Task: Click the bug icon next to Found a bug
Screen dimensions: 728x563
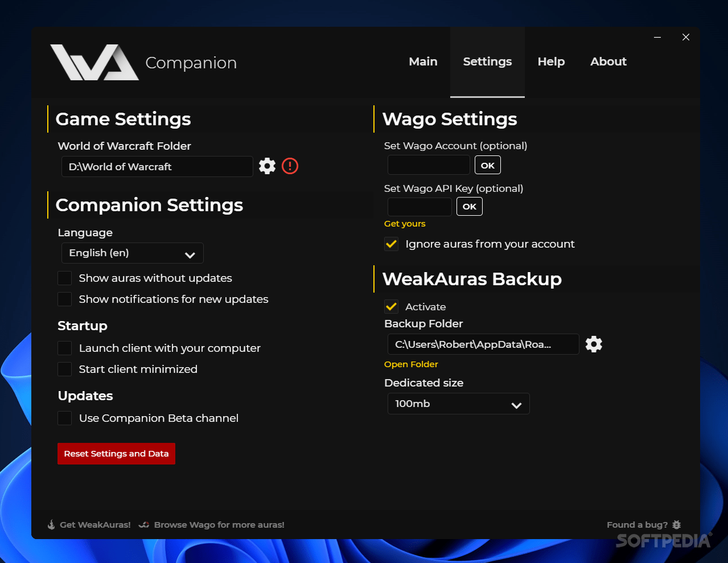Action: click(676, 525)
